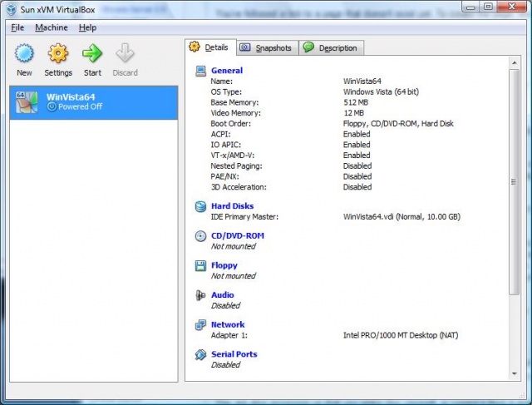This screenshot has height=405, width=532.
Task: Open the Network section link
Action: point(228,325)
